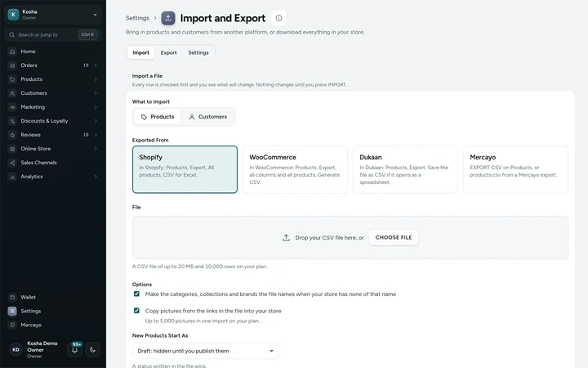The height and width of the screenshot is (368, 588).
Task: Click the Reviews star icon
Action: pos(12,135)
